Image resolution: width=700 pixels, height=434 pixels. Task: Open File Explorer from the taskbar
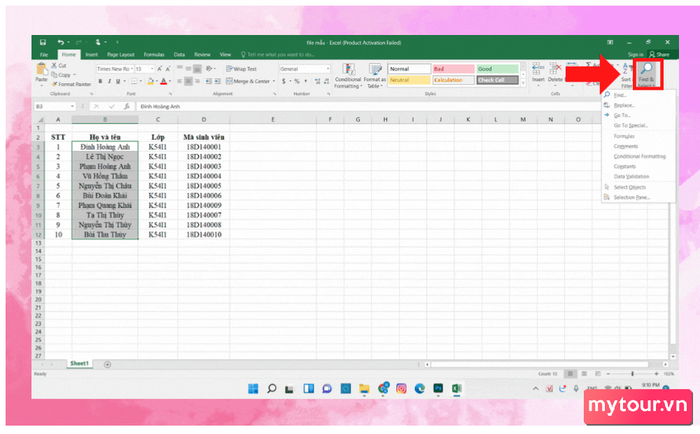pos(364,389)
